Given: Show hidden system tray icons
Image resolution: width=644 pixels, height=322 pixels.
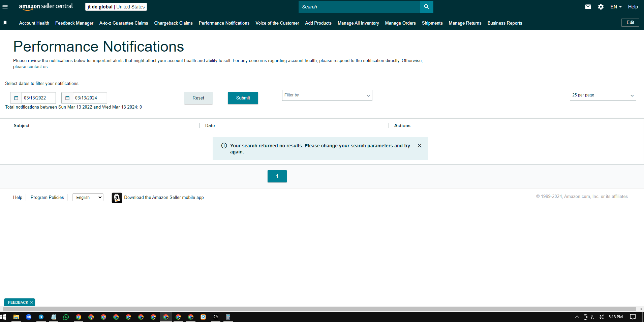Looking at the screenshot, I should [x=577, y=317].
